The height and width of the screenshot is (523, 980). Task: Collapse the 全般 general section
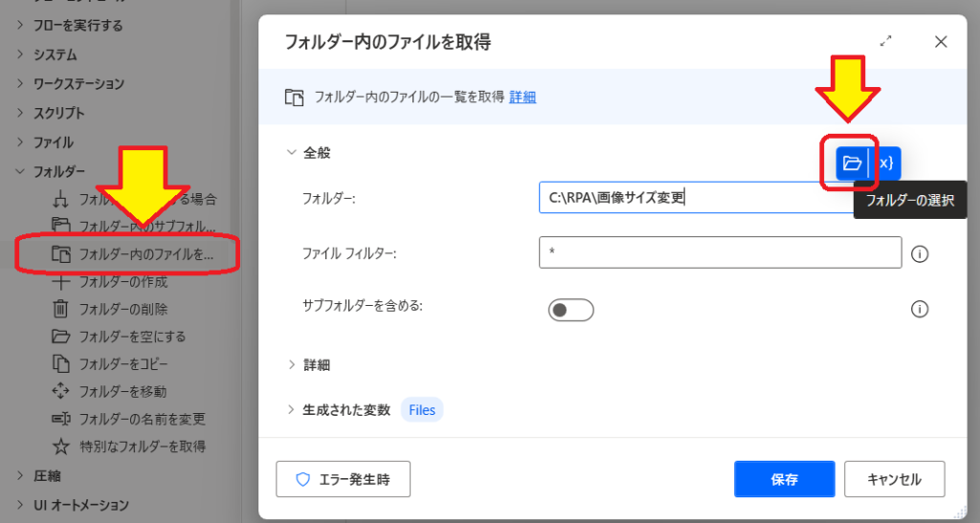[x=291, y=152]
